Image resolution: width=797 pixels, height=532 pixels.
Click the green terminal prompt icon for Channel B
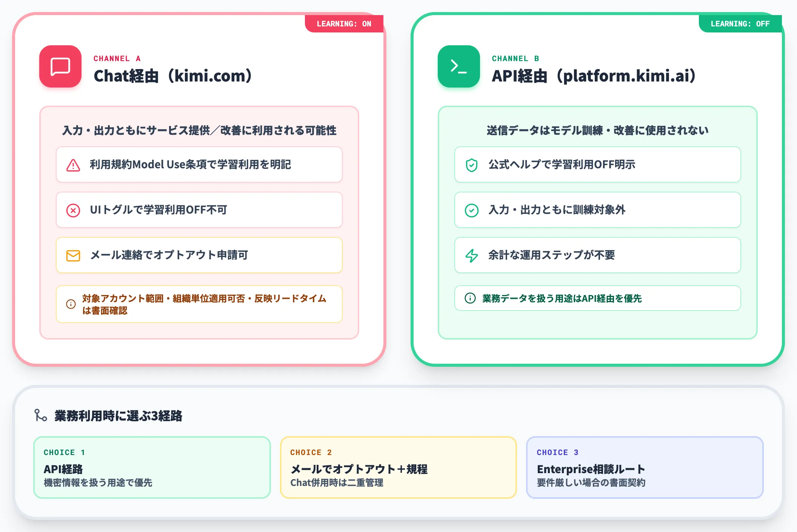click(459, 66)
